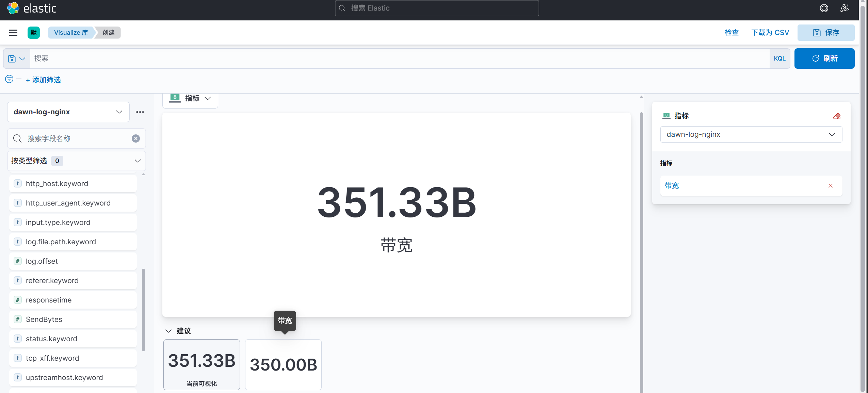Click the tcp_xff.keyword field
Screen dimensions: 868x393
point(73,358)
